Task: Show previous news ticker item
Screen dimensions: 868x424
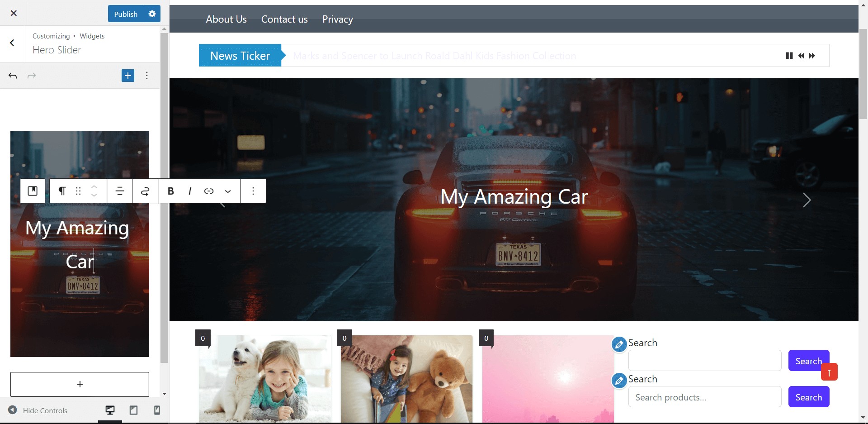Action: click(801, 56)
